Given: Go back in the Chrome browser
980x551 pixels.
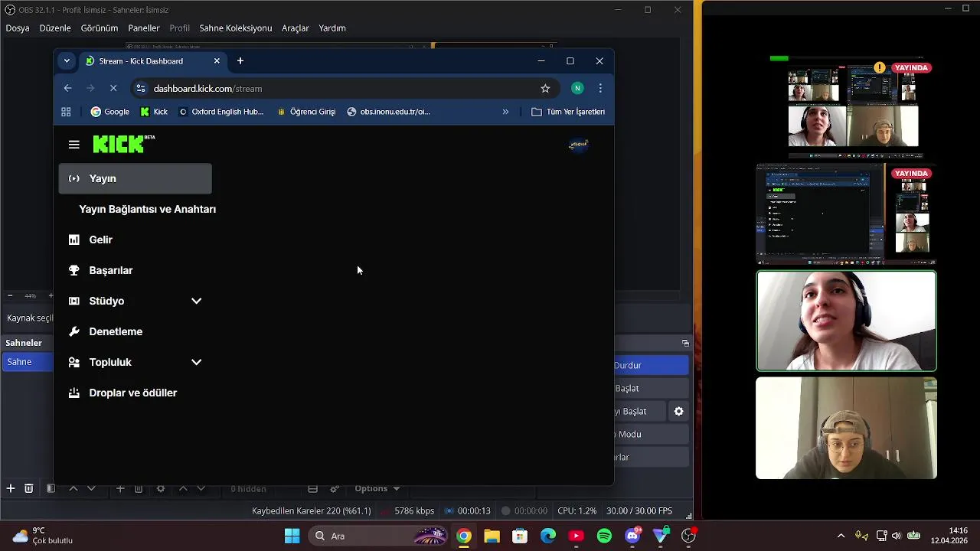Looking at the screenshot, I should pos(67,88).
